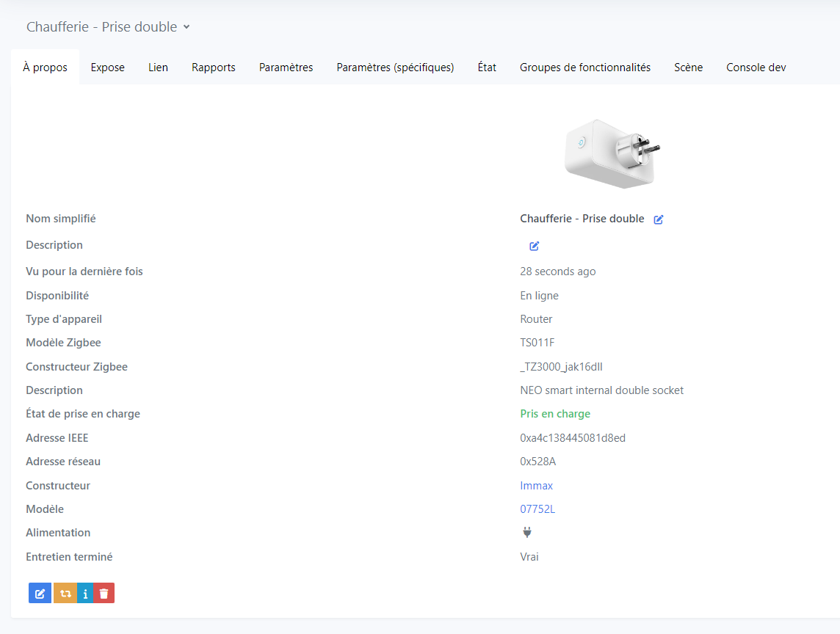
Task: Click the État de prise en charge label
Action: 83,414
